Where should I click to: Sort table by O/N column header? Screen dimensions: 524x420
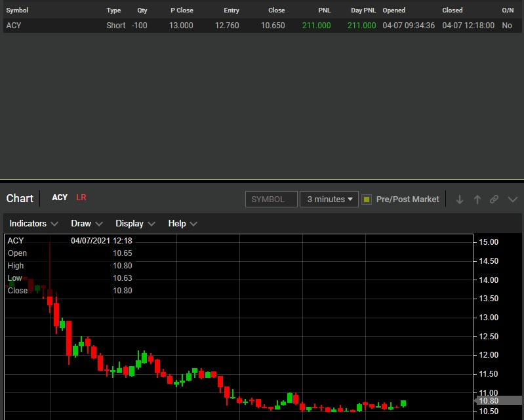[x=508, y=10]
